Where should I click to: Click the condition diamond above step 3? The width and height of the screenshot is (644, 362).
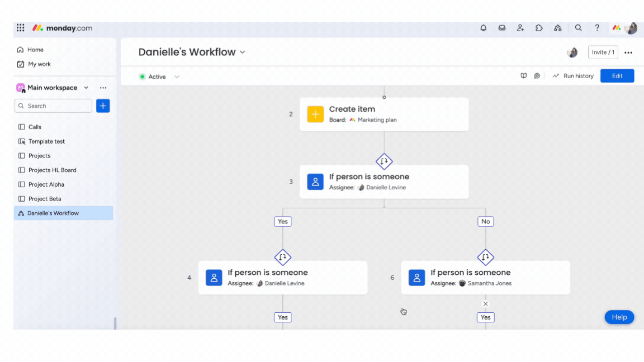384,161
